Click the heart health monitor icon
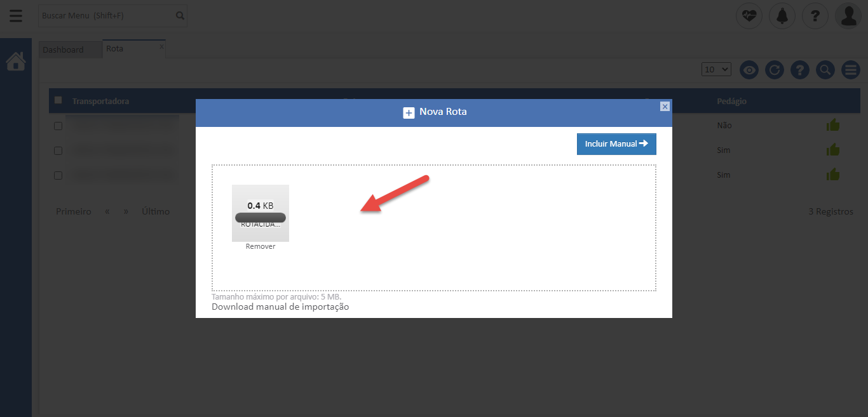This screenshot has height=417, width=868. click(x=749, y=16)
